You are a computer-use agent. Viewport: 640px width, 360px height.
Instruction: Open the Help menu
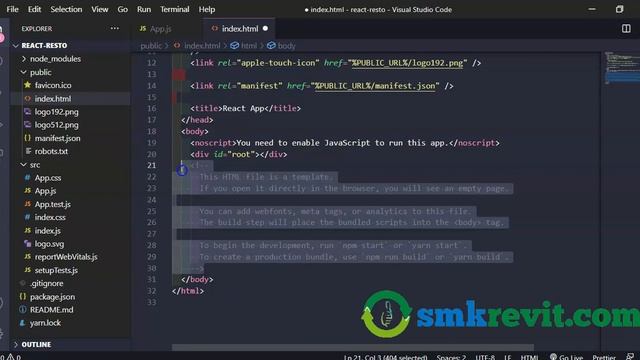click(x=207, y=9)
